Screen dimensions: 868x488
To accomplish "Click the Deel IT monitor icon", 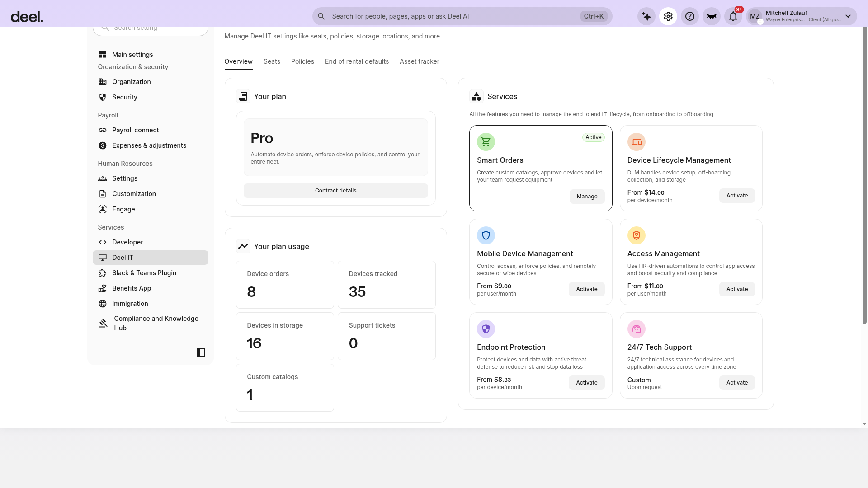I will pos(103,258).
